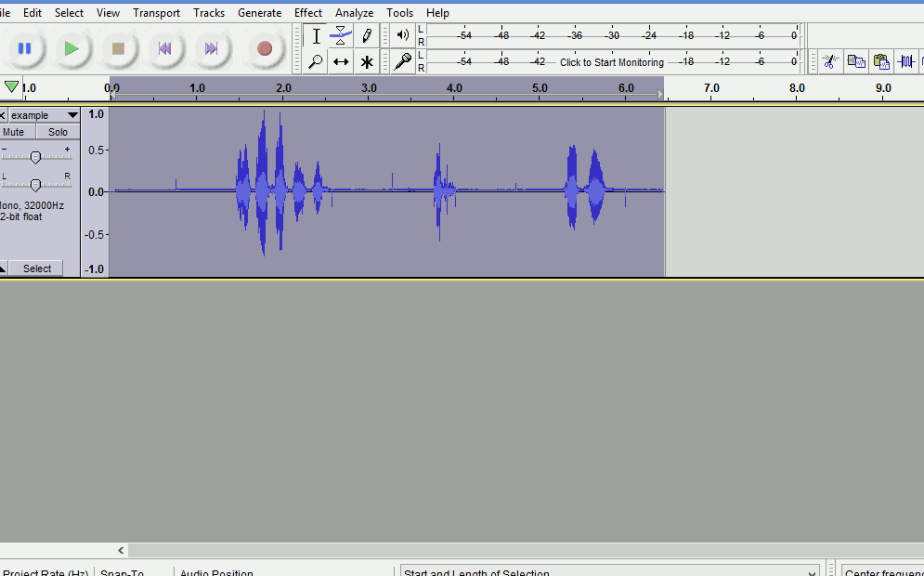Adjust the track gain slider
Screen dimensions: 924x576
[37, 156]
